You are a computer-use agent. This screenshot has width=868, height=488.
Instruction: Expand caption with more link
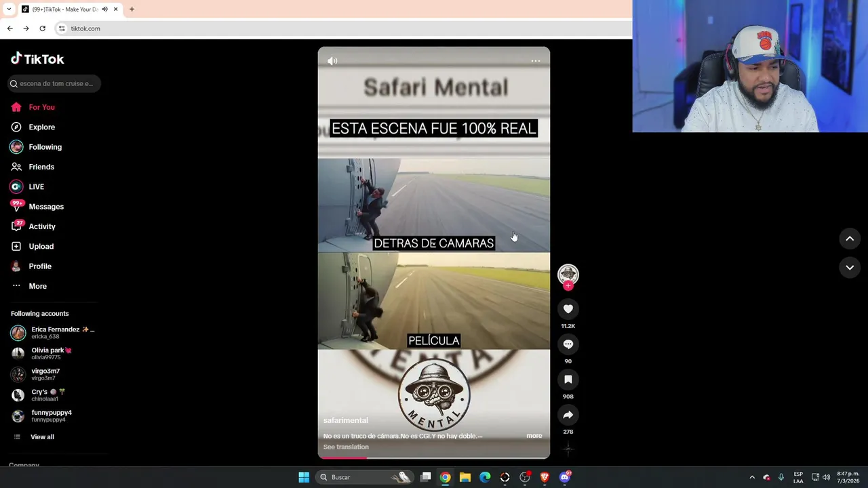coord(534,436)
